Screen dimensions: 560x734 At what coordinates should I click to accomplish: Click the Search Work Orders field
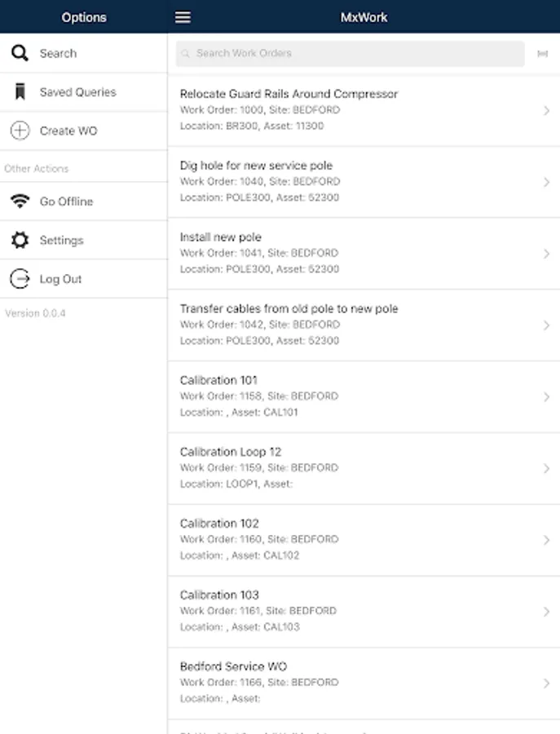pyautogui.click(x=351, y=54)
